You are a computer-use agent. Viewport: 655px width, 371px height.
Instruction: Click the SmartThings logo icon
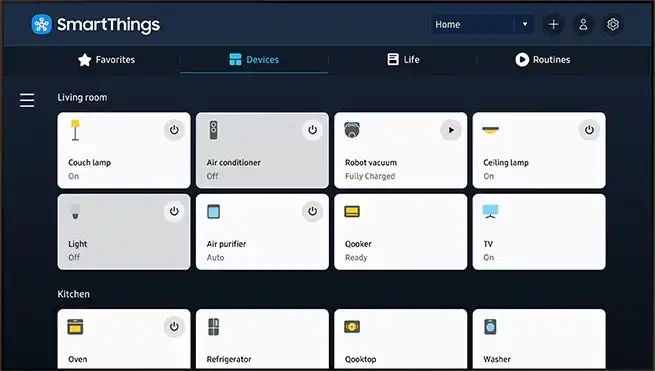point(41,25)
